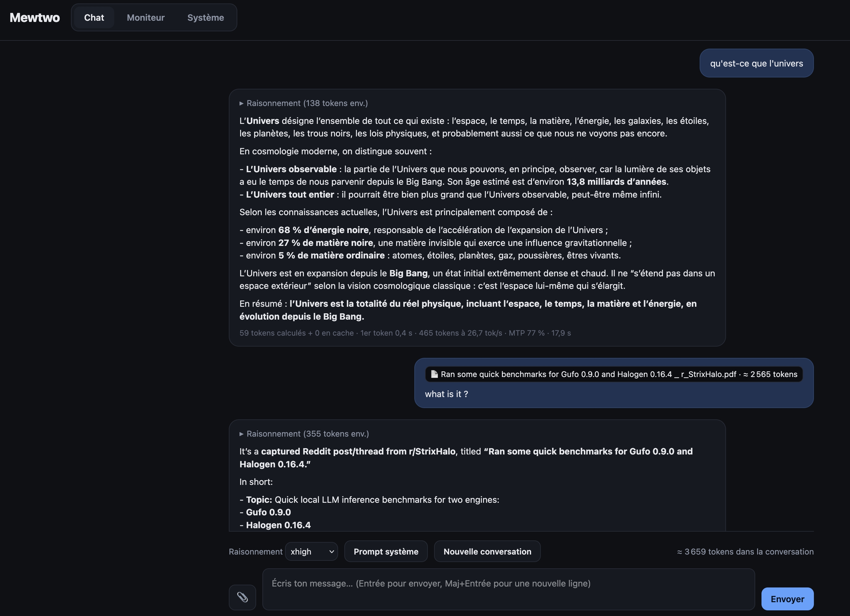Viewport: 850px width, 616px height.
Task: Click the Envoyer send button
Action: [788, 599]
